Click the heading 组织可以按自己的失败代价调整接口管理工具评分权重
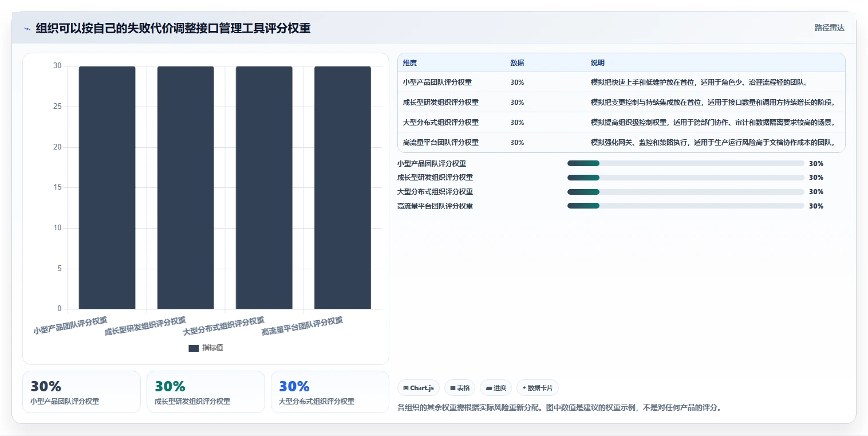 pos(173,28)
